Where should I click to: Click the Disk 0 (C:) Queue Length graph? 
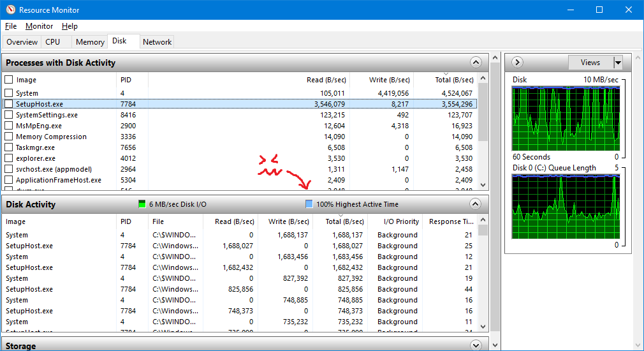point(566,206)
